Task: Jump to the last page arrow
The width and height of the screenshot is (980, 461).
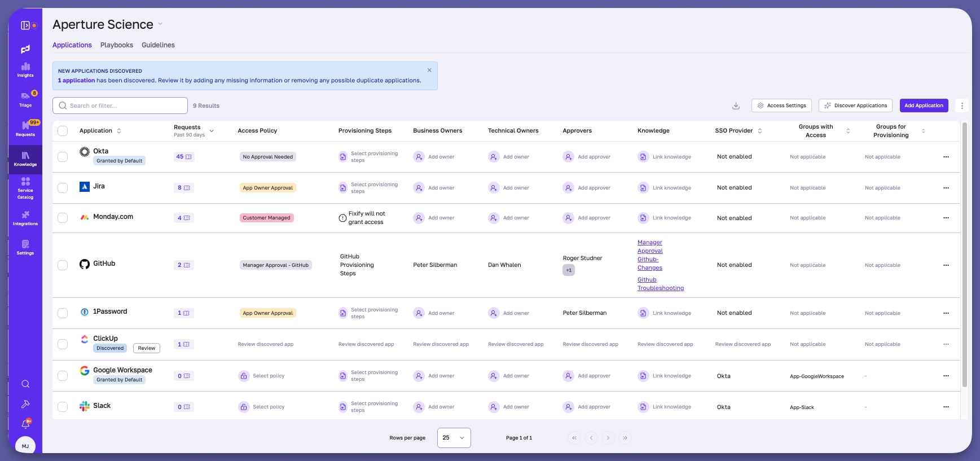Action: tap(625, 438)
